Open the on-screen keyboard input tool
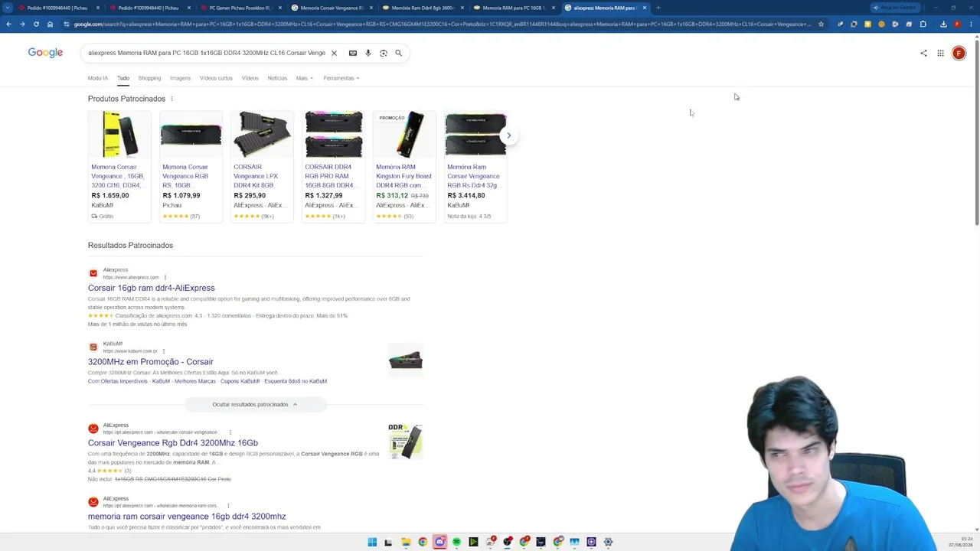 [x=353, y=53]
